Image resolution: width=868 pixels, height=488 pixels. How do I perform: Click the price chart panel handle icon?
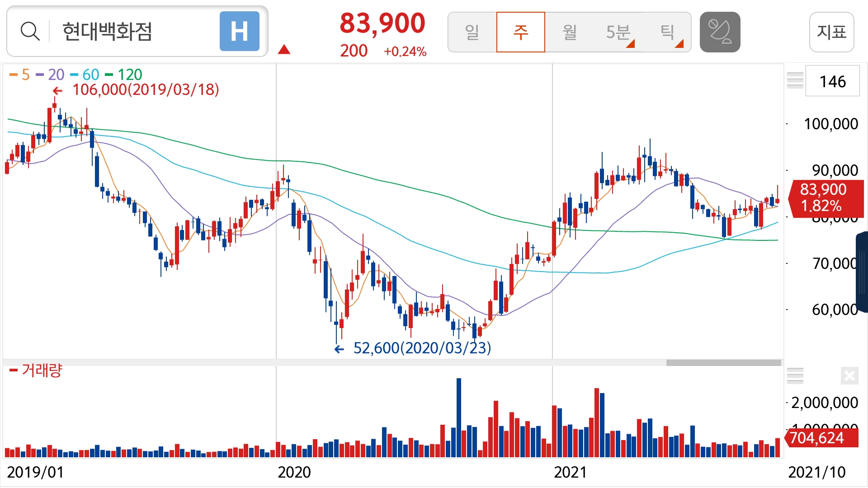[795, 80]
